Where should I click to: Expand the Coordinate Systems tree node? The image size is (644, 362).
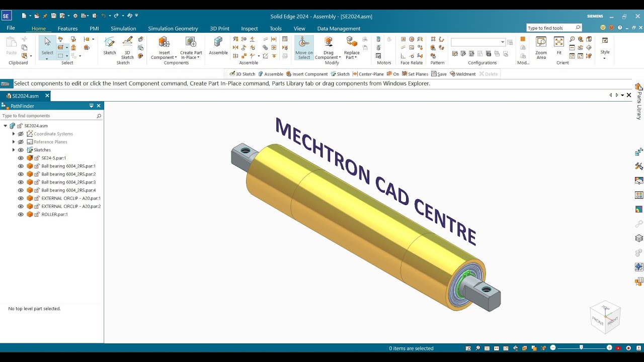click(14, 134)
